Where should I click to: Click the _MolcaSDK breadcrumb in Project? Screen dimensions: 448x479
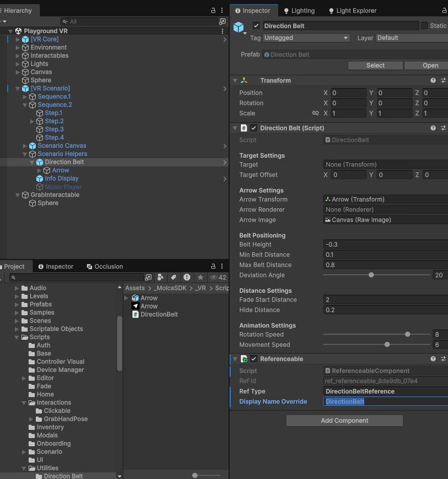tap(170, 288)
